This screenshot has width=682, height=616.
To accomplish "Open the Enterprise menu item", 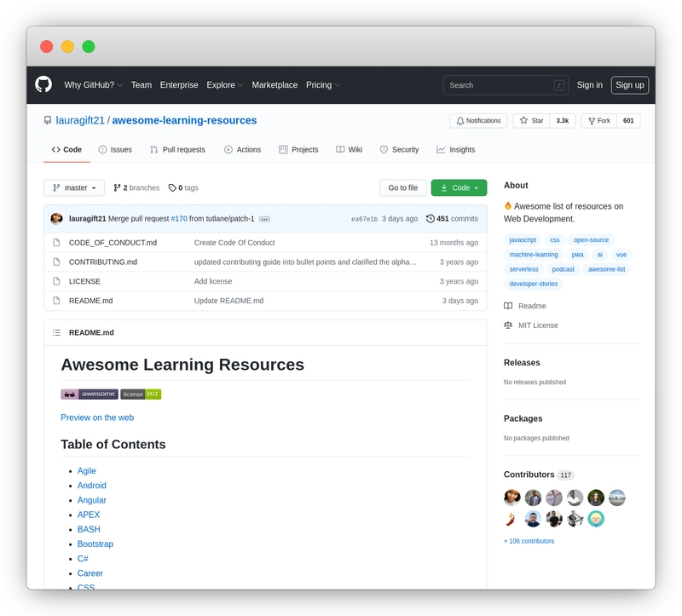I will (x=179, y=84).
